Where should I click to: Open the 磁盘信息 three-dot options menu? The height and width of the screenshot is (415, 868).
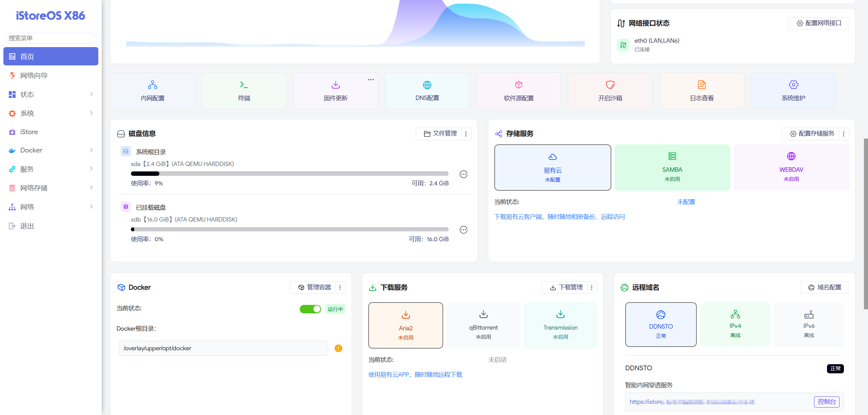pyautogui.click(x=466, y=134)
